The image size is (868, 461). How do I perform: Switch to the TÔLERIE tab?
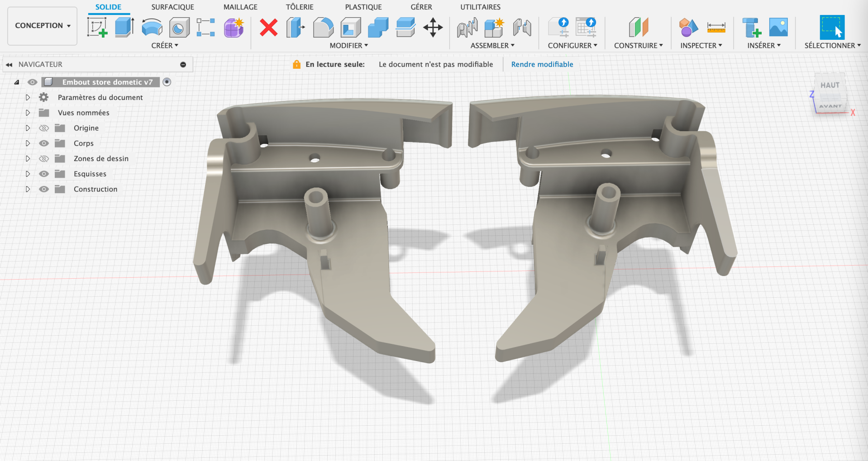tap(300, 7)
